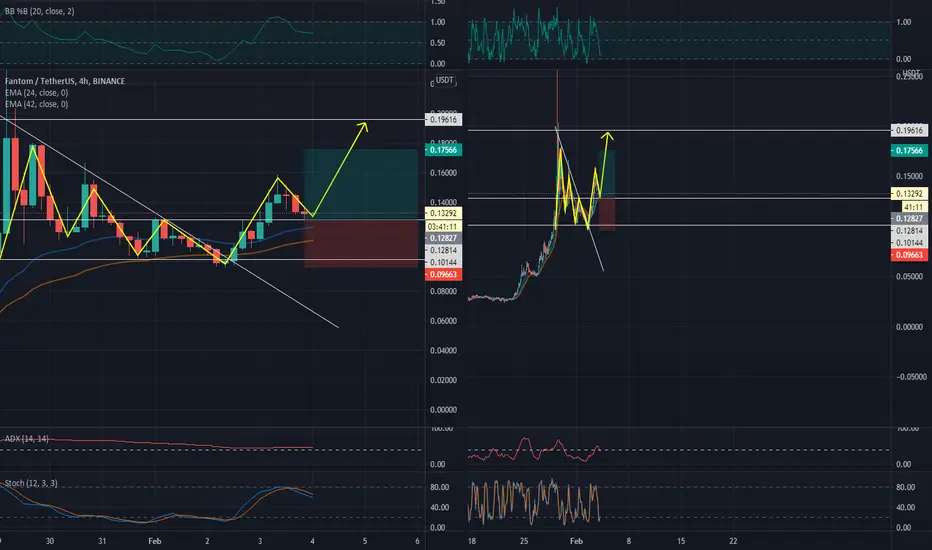
Task: Click the 5 date on the left time axis
Action: (x=365, y=541)
